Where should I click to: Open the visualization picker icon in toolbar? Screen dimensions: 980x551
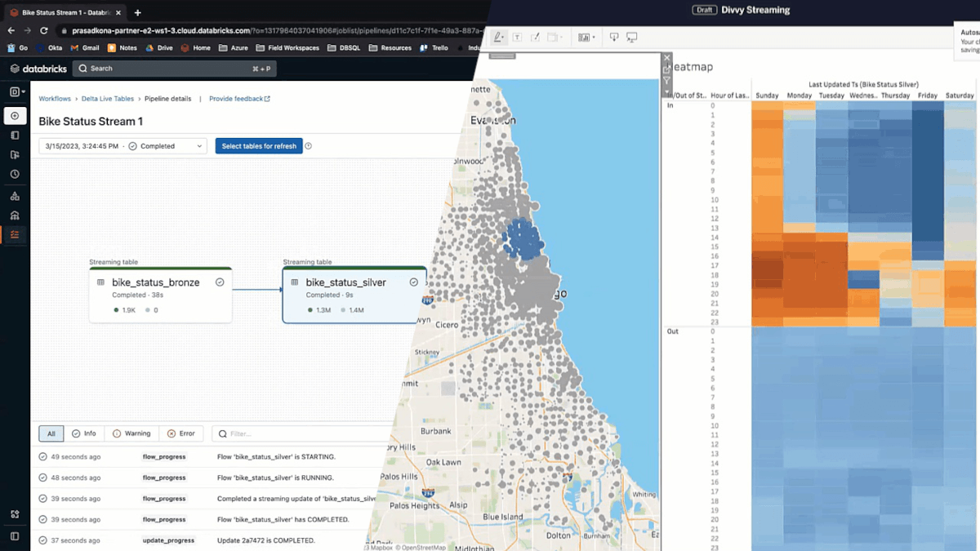(583, 37)
